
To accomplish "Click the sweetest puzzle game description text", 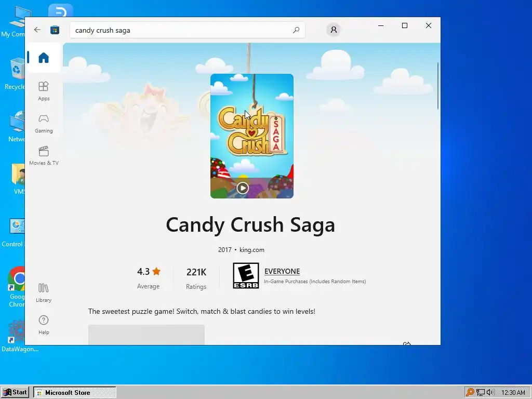I will (202, 311).
